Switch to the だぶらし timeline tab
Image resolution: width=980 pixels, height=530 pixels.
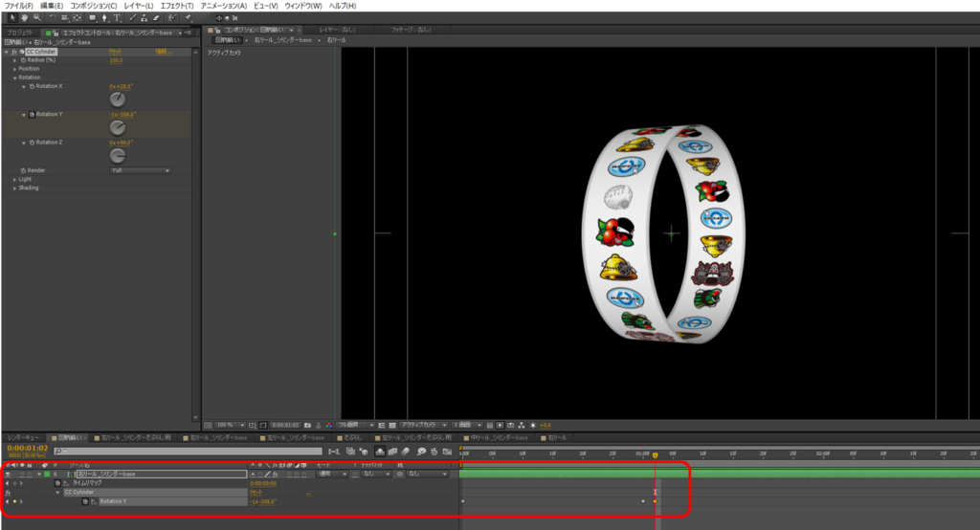coord(353,438)
